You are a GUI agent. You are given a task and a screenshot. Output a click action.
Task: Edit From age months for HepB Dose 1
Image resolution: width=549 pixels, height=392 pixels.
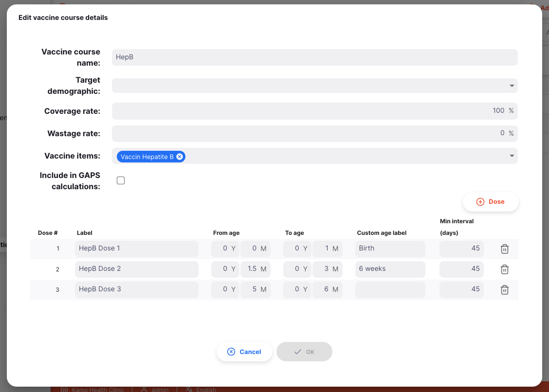click(255, 249)
